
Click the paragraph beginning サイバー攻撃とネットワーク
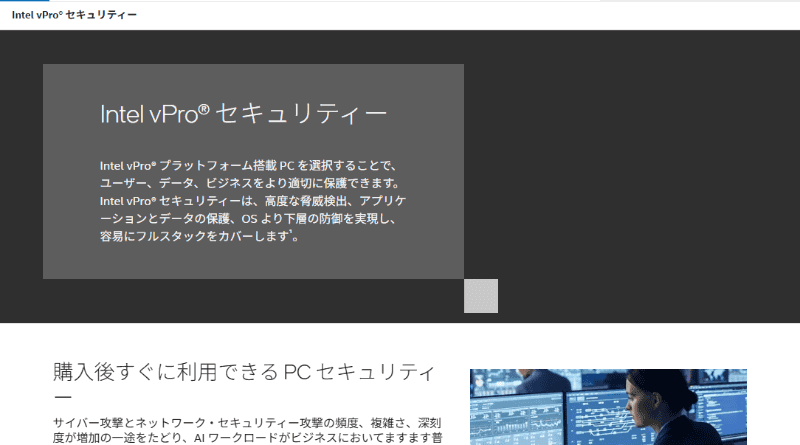pos(248,430)
